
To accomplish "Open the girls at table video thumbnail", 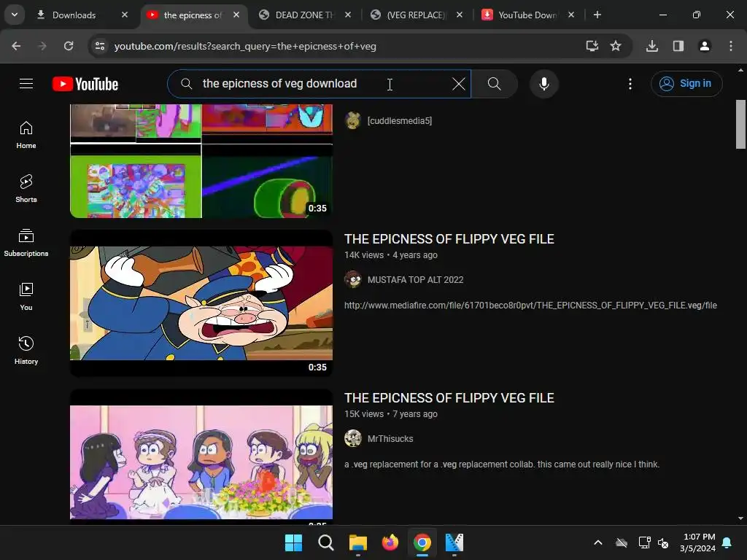I will (x=201, y=458).
